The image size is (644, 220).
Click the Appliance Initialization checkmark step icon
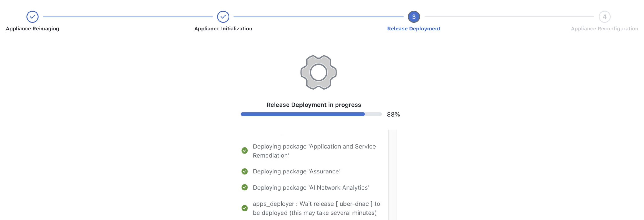pos(223,17)
